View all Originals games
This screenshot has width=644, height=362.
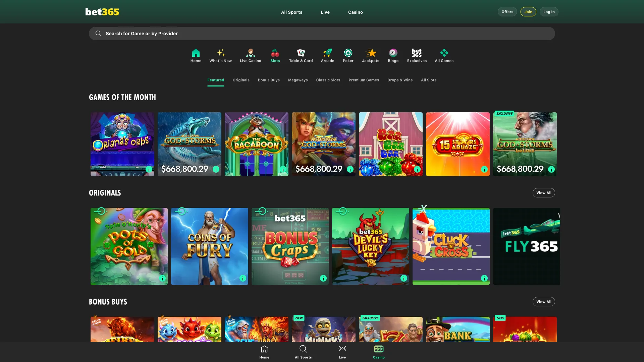coord(544,193)
